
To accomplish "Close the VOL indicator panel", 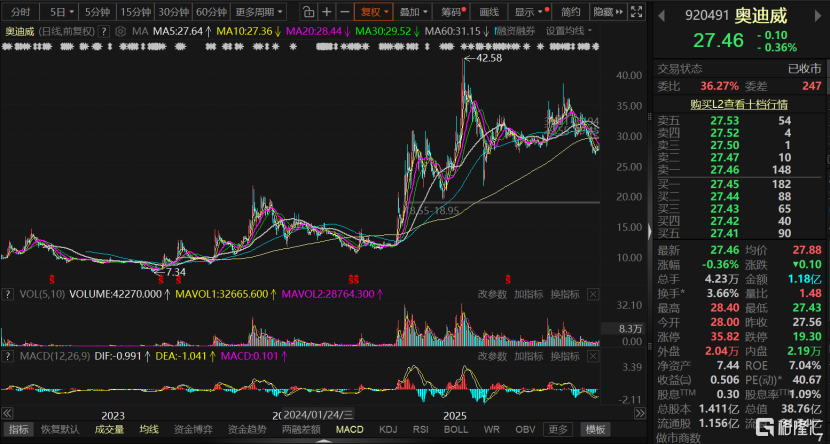I will [x=593, y=294].
